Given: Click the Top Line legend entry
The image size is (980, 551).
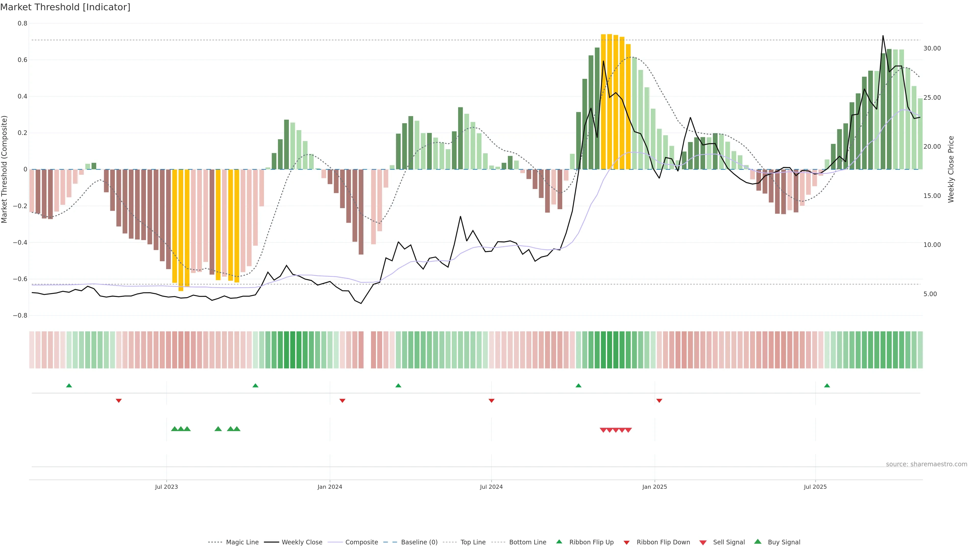Looking at the screenshot, I should click(473, 542).
